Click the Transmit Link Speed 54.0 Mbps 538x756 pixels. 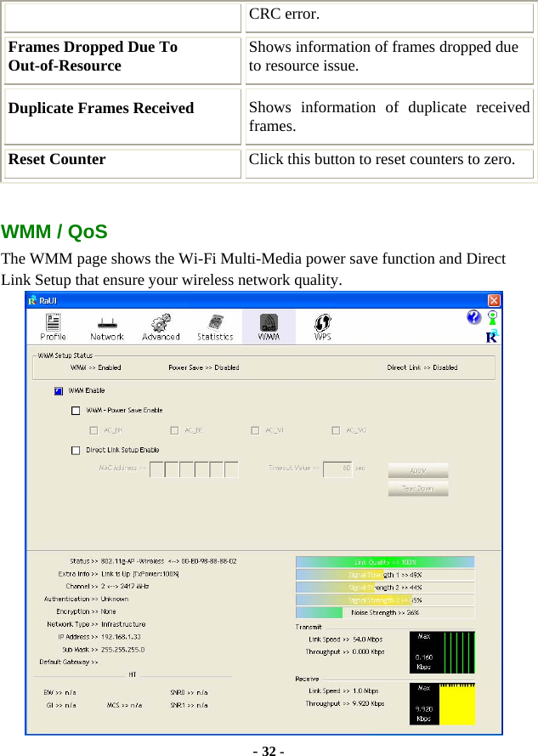pyautogui.click(x=345, y=639)
